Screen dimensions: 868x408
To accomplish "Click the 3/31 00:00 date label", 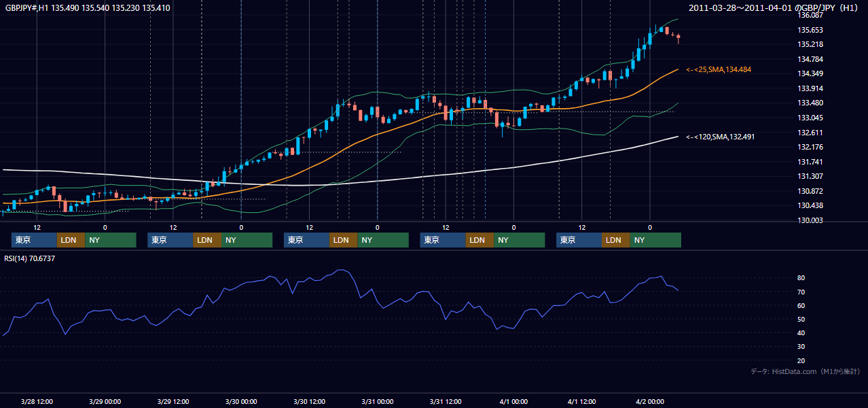I will [x=377, y=401].
